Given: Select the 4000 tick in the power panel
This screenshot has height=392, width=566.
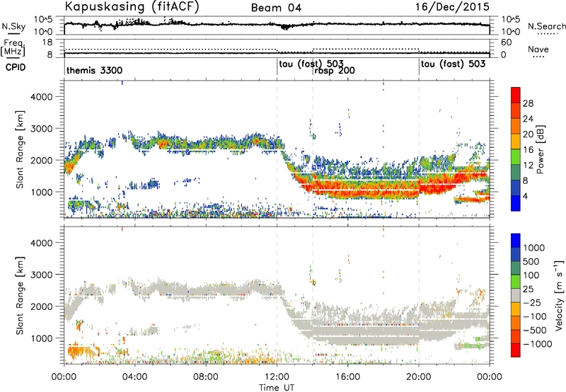Looking at the screenshot, I should (x=42, y=97).
